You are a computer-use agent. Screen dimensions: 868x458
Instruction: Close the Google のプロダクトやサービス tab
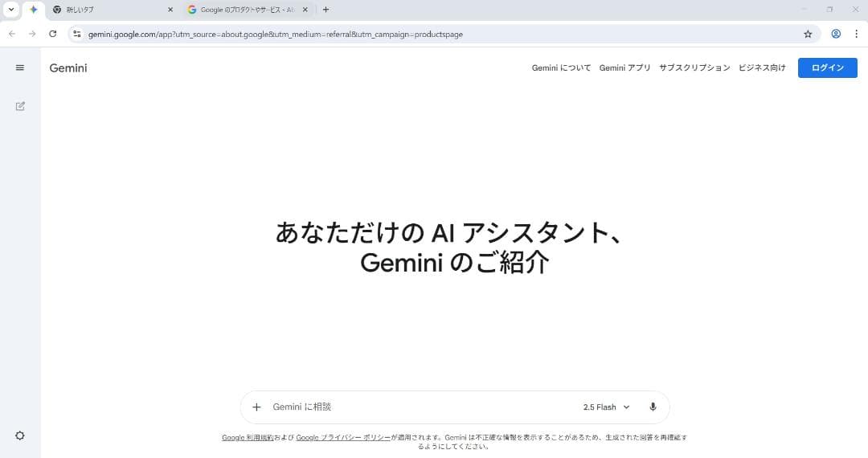(305, 10)
